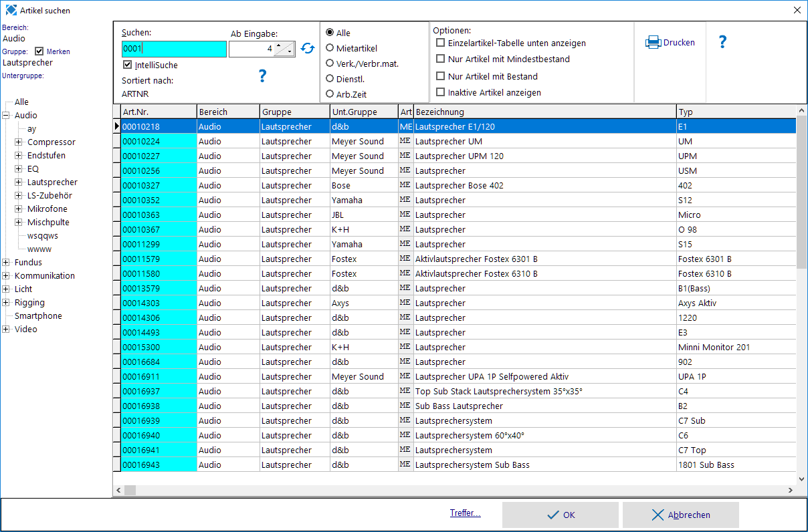This screenshot has width=808, height=532.
Task: Open search help question mark below IntelliSuche
Action: 262,76
